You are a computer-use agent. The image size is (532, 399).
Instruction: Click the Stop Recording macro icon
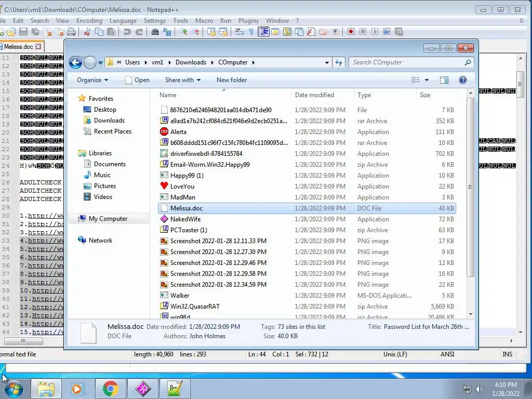(363, 32)
